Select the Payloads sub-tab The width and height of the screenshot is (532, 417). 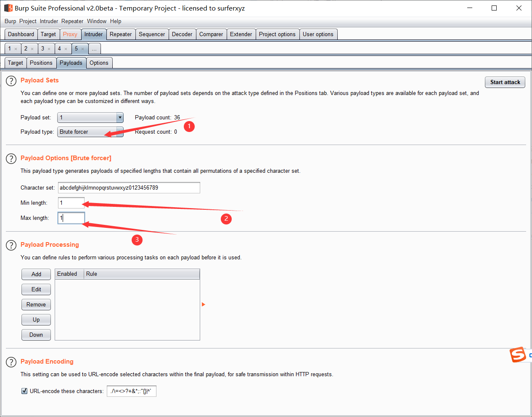point(71,63)
